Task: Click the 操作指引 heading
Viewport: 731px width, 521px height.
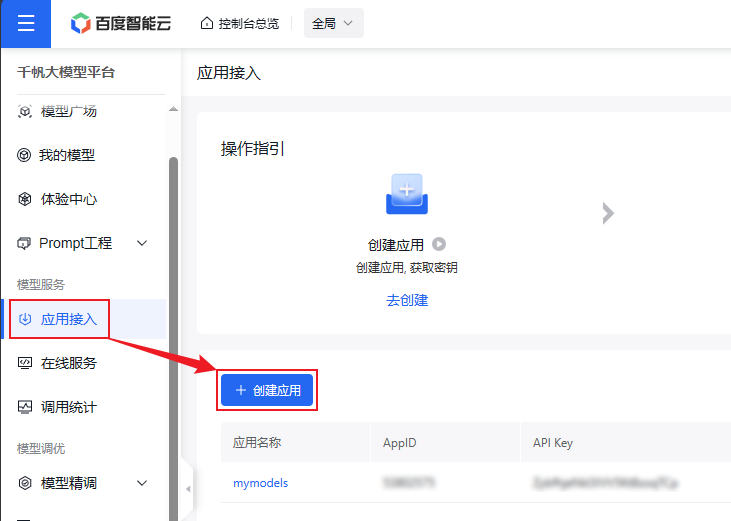Action: [x=253, y=149]
